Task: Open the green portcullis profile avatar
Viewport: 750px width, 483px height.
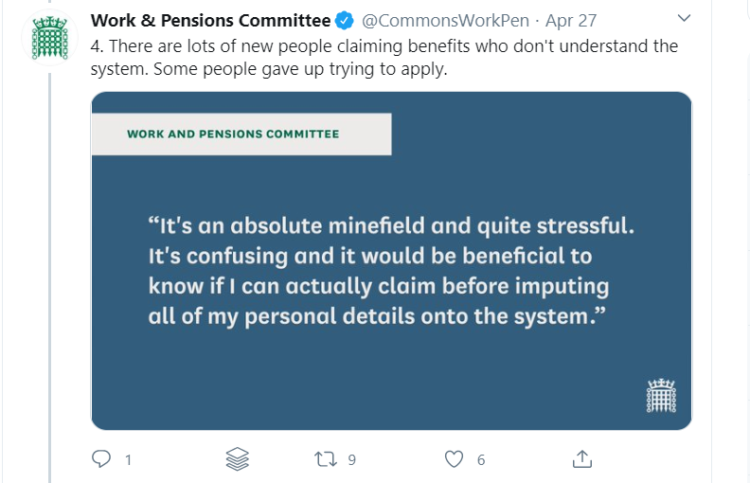Action: (49, 38)
